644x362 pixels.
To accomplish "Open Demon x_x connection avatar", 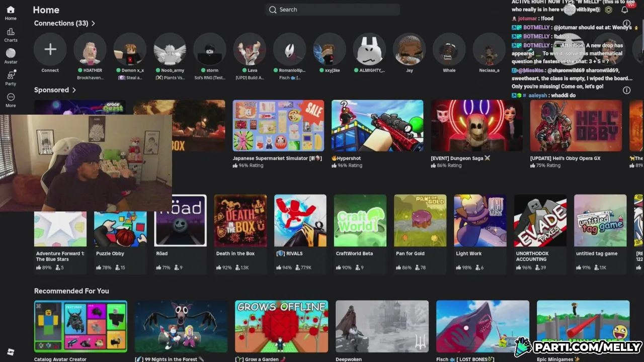I will coord(130,49).
